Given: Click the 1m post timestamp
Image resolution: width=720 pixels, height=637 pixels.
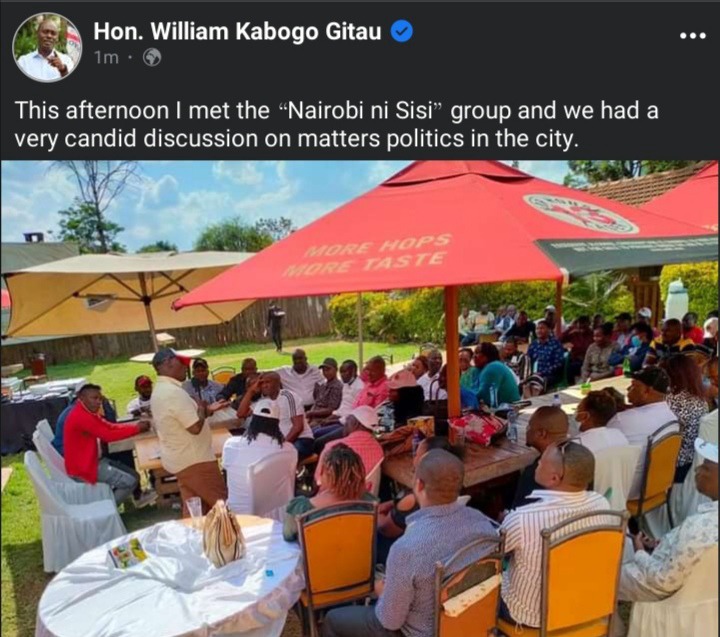Looking at the screenshot, I should 106,58.
